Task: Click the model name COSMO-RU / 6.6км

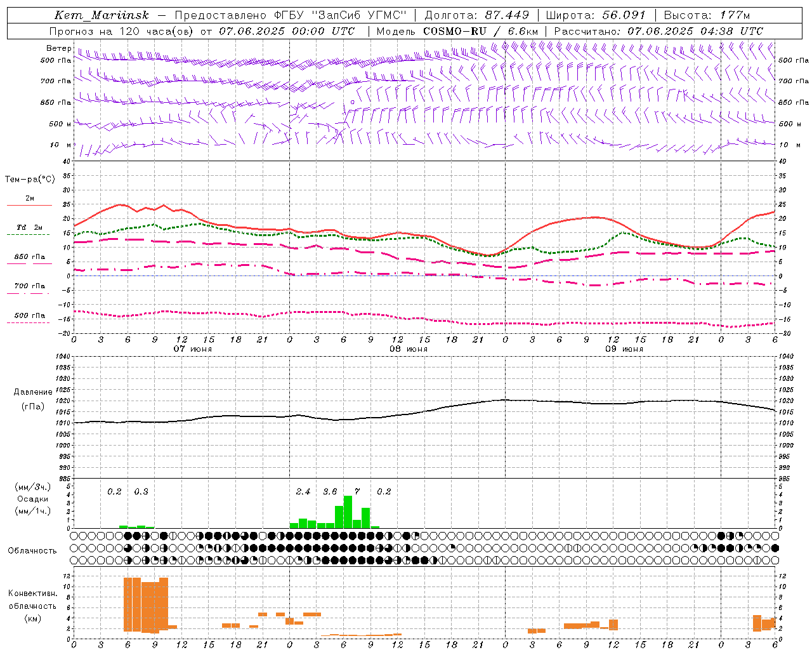Action: [481, 31]
